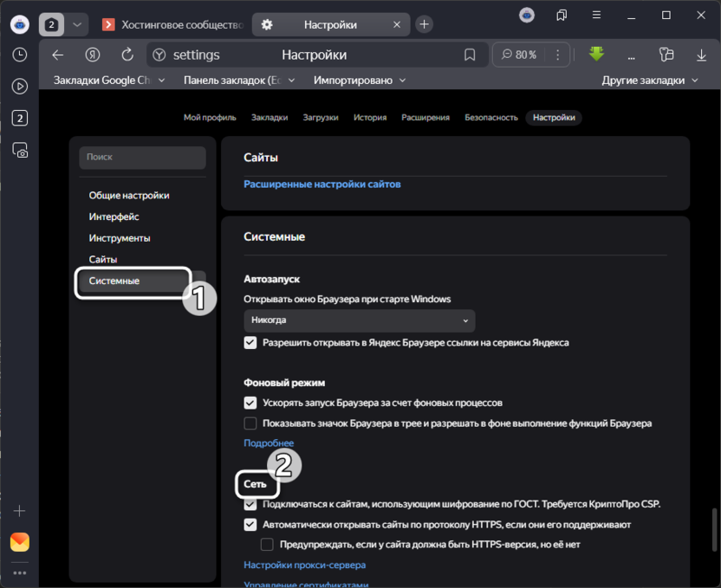Image resolution: width=721 pixels, height=588 pixels.
Task: Bookmark this page icon in address bar
Action: point(470,55)
